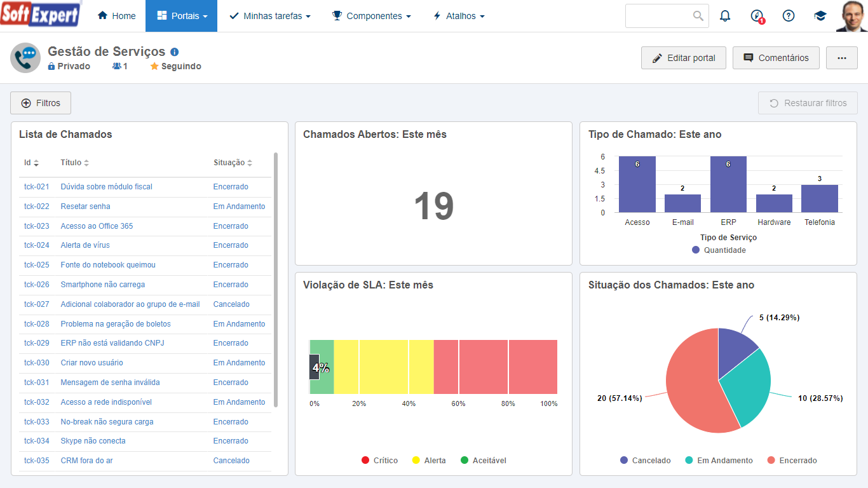Click the ERP bar in Tipo de Chamado chart
Screen dimensions: 868x488
click(x=728, y=184)
